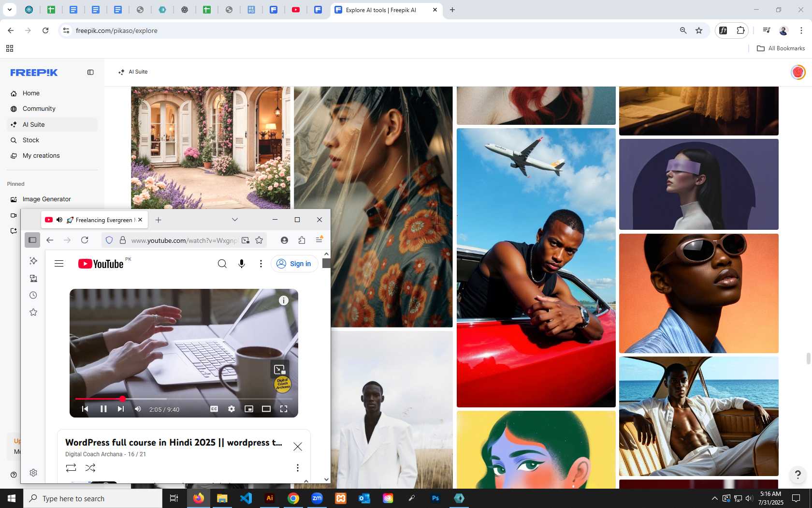Viewport: 812px width, 508px height.
Task: Open woman with purple visor image
Action: [698, 184]
